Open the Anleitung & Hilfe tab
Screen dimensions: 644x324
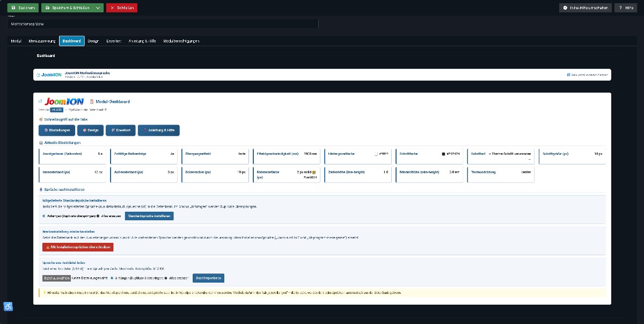coord(142,41)
